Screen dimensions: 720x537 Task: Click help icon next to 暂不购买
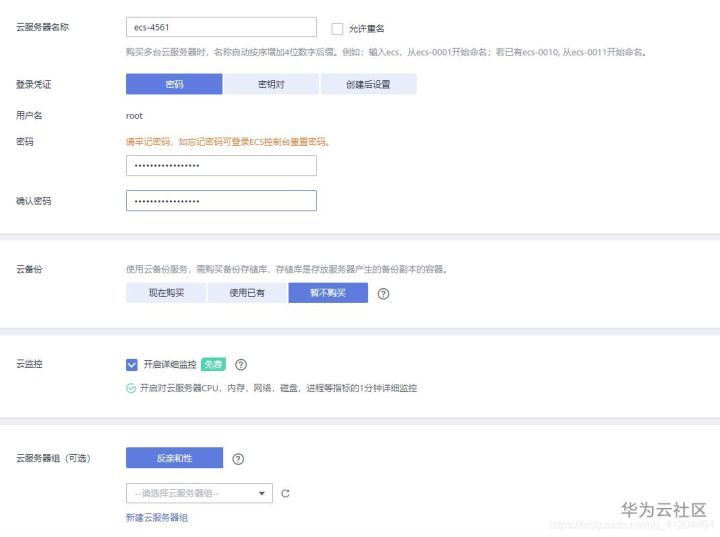[383, 294]
